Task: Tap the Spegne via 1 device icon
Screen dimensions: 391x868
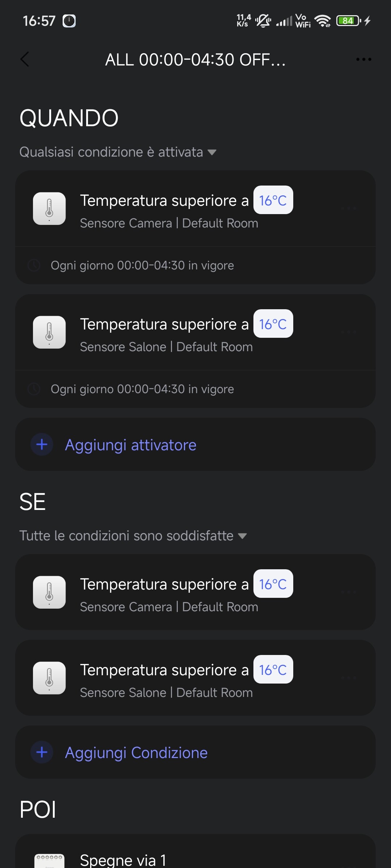Action: tap(49, 861)
